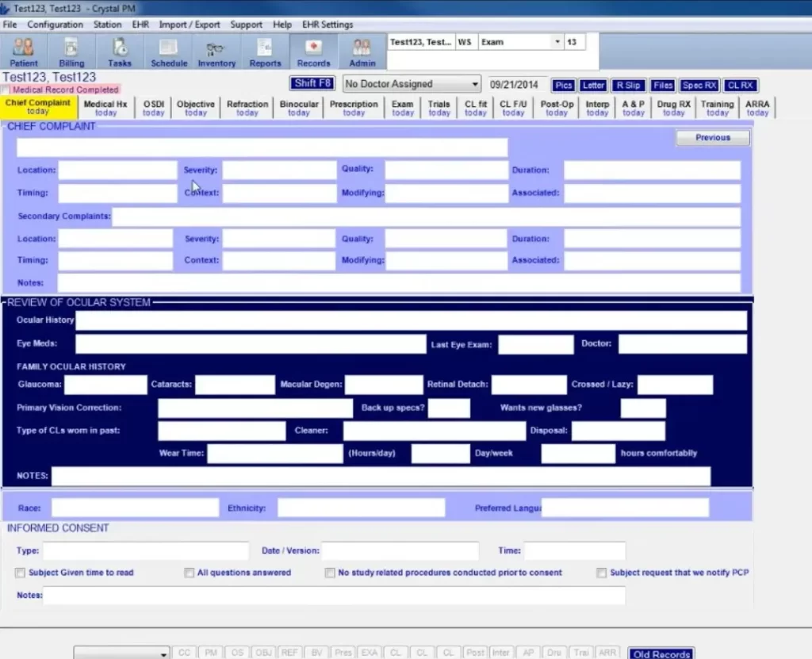Enable 'All questions answered' checkbox
812x659 pixels.
click(189, 573)
